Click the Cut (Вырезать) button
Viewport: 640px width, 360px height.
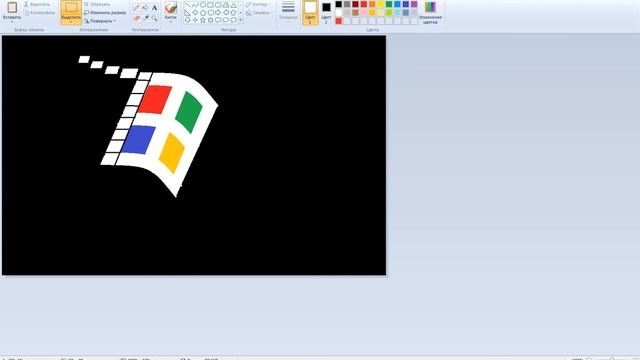pyautogui.click(x=37, y=4)
